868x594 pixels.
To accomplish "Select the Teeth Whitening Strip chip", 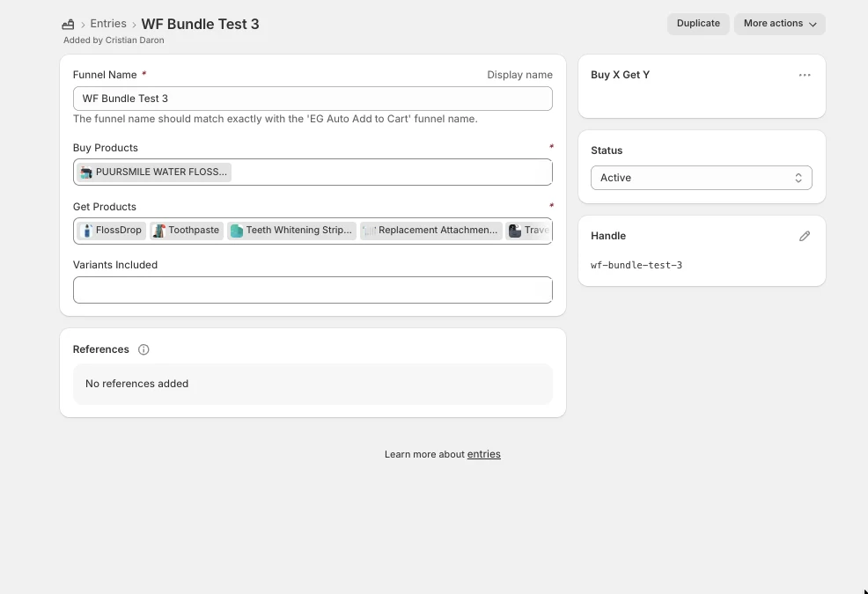I will [291, 231].
